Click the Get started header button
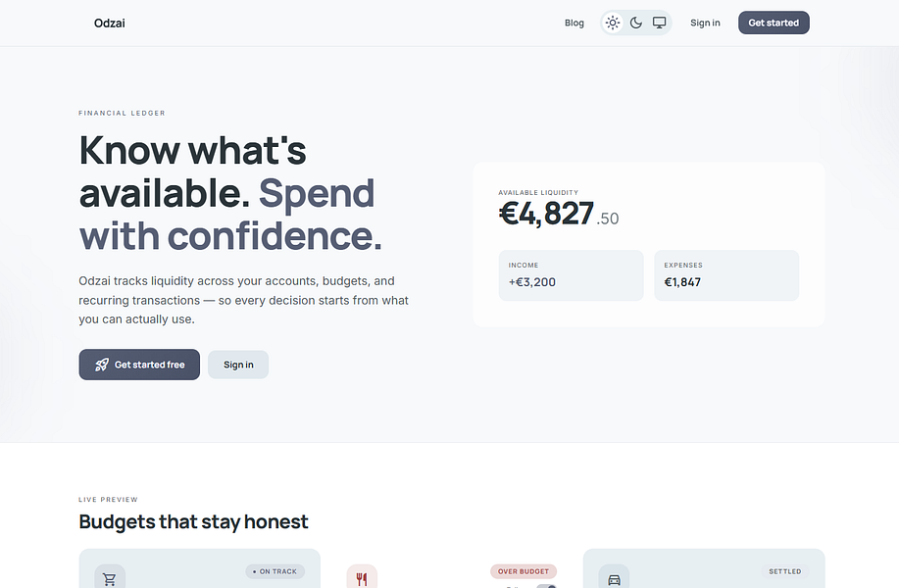 [x=774, y=23]
